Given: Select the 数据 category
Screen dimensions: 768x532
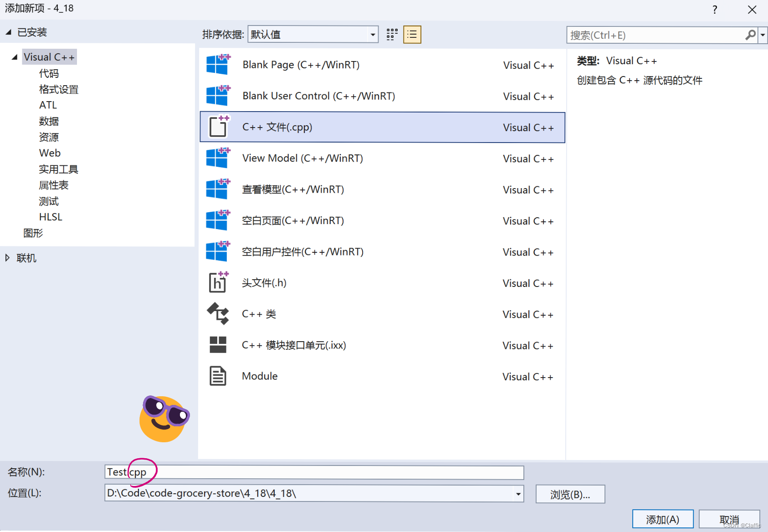Looking at the screenshot, I should point(49,121).
